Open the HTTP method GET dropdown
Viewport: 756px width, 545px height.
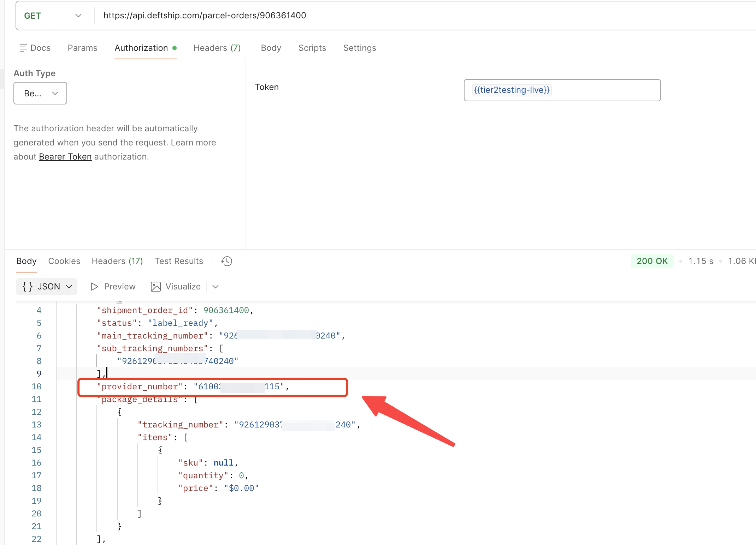click(x=53, y=16)
